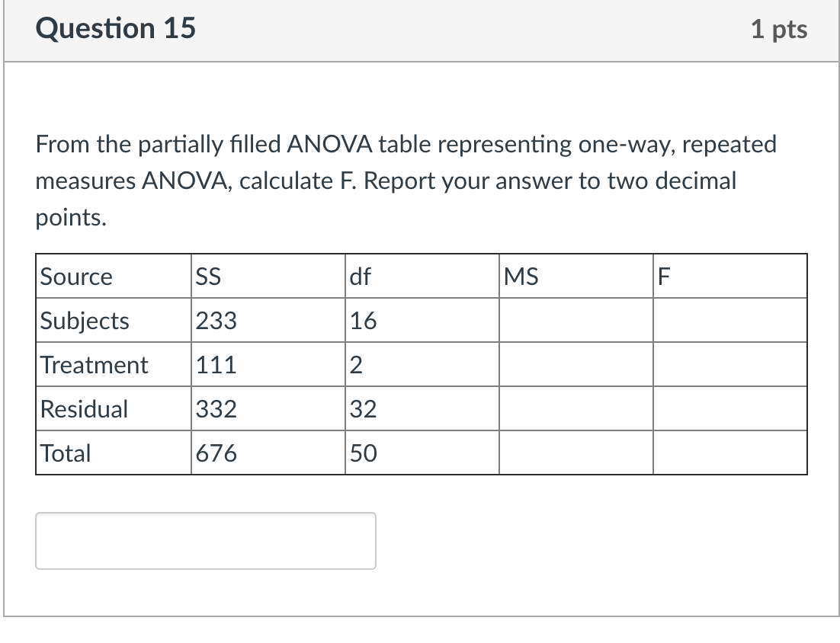Click the value 111 in the table
The height and width of the screenshot is (643, 840).
tap(216, 365)
